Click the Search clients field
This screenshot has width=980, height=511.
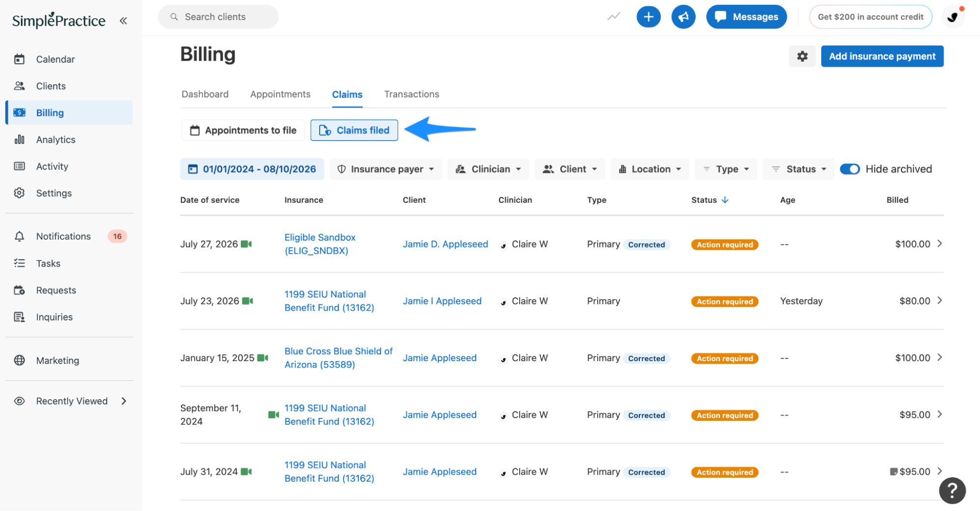[x=218, y=17]
